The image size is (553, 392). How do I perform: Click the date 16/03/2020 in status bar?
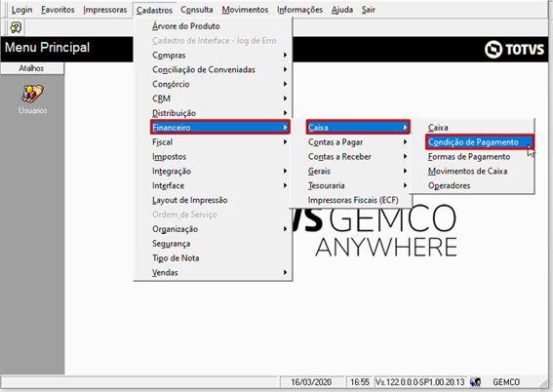tap(311, 382)
